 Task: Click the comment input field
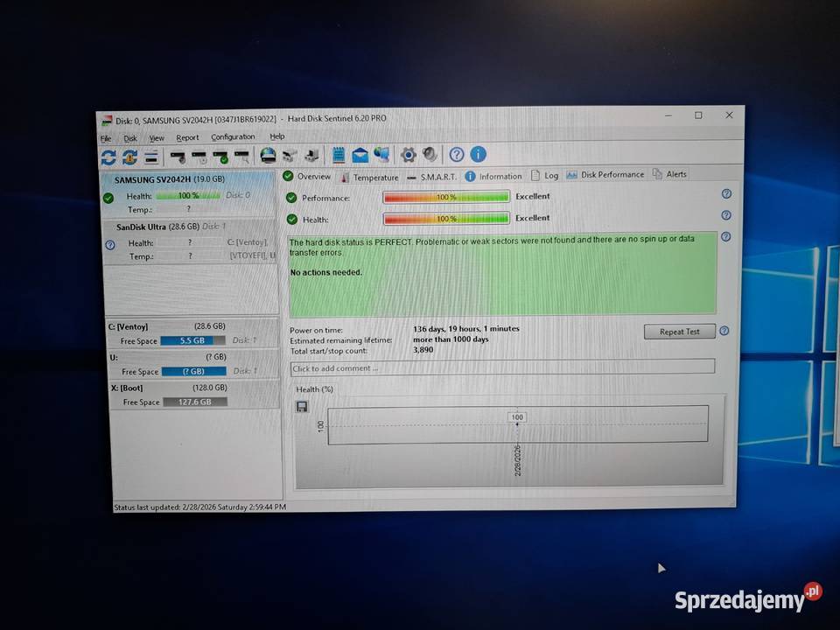(502, 367)
